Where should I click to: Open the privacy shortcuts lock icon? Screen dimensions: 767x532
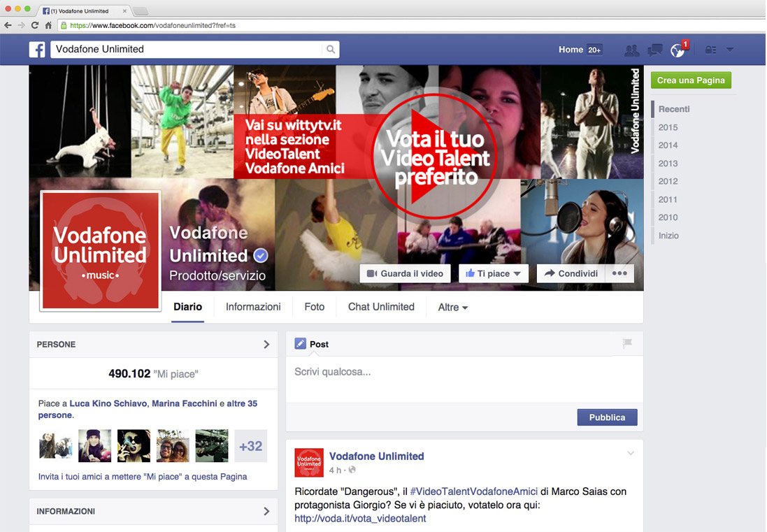tap(710, 50)
